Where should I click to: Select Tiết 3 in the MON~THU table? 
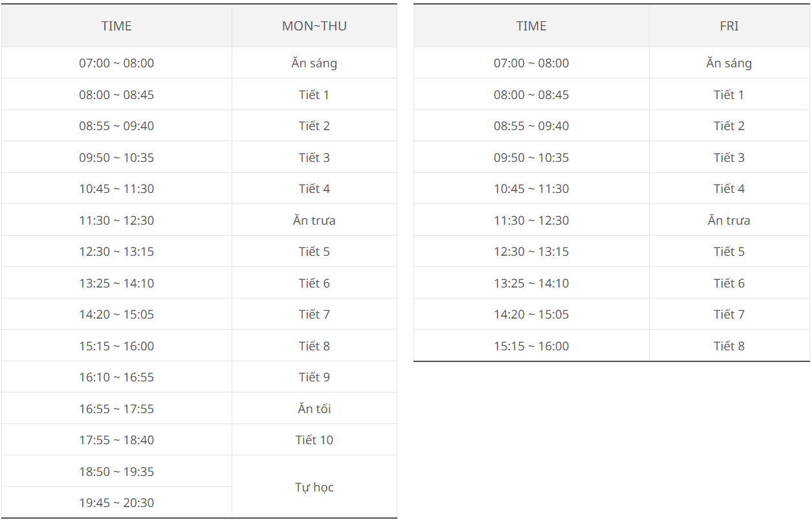314,157
